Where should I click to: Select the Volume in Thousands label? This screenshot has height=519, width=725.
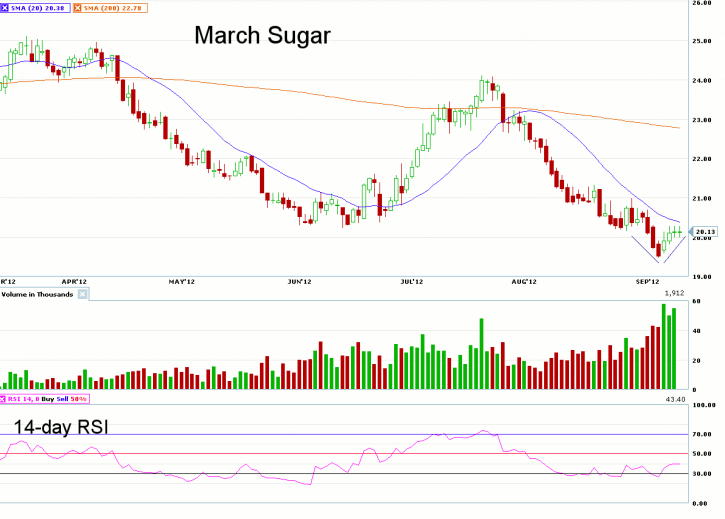(x=37, y=294)
